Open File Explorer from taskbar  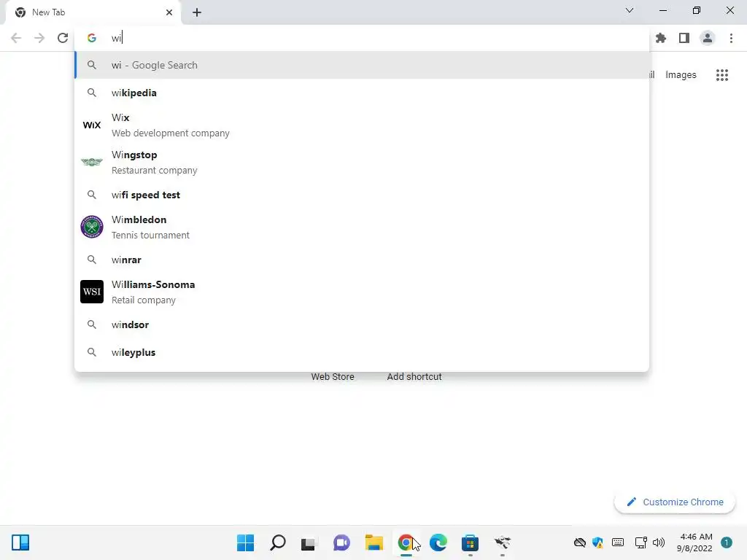tap(374, 542)
